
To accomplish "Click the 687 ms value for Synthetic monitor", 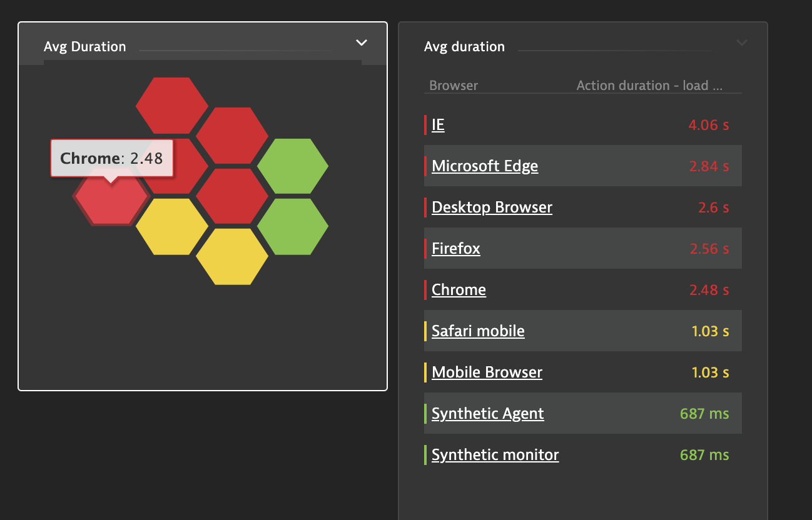I will pos(704,455).
